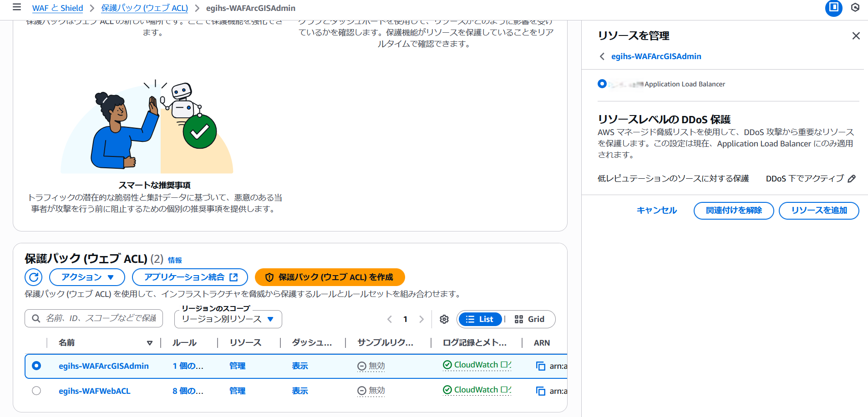The height and width of the screenshot is (417, 868).
Task: Switch to Grid view
Action: tap(529, 319)
